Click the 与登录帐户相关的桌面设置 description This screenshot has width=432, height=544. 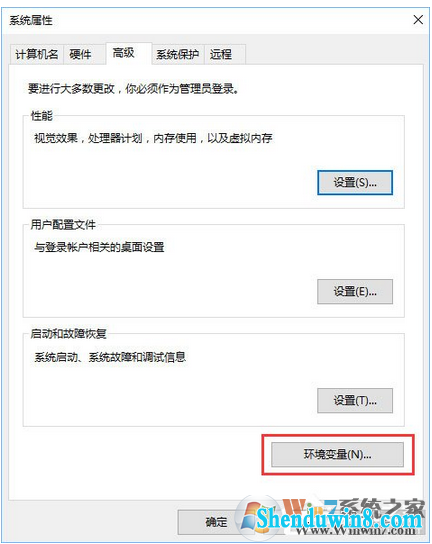click(x=99, y=247)
